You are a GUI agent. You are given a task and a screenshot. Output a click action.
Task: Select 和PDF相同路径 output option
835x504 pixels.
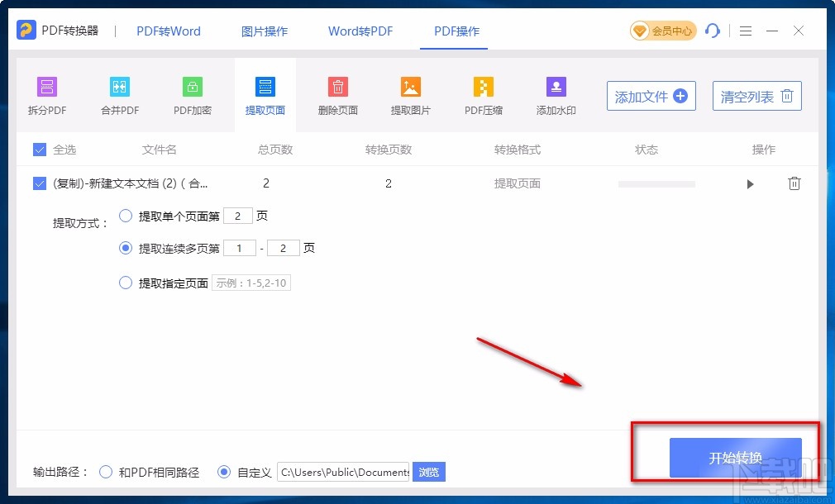point(106,471)
